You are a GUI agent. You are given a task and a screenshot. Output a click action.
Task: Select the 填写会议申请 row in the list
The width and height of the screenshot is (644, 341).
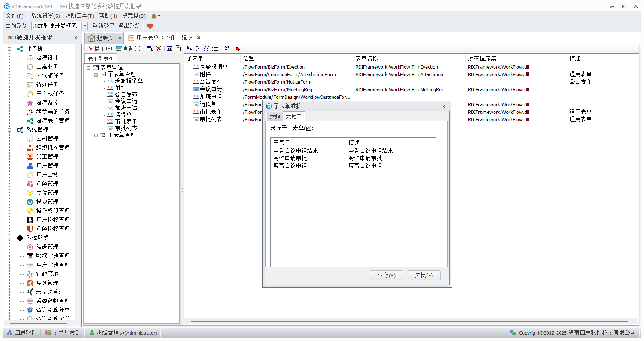click(290, 166)
